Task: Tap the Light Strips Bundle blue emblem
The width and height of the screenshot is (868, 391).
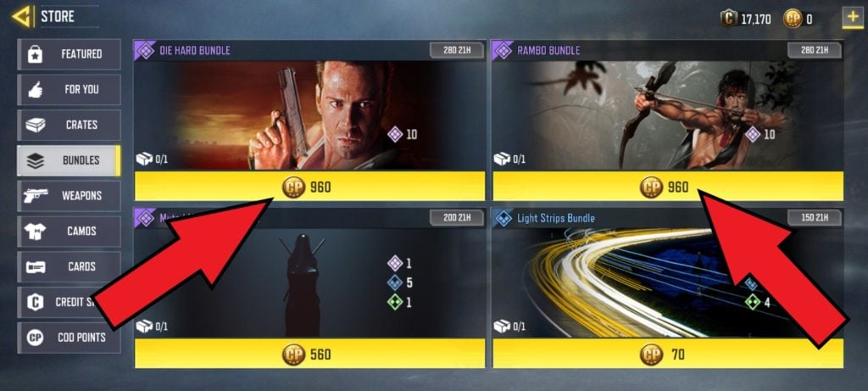Action: [x=504, y=218]
